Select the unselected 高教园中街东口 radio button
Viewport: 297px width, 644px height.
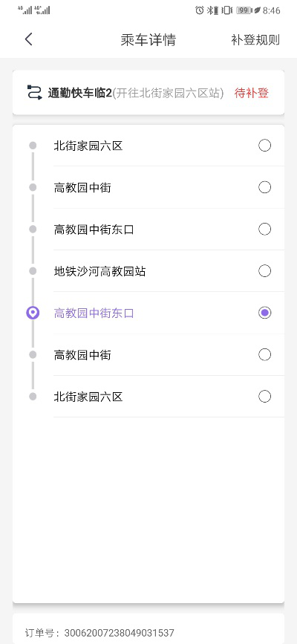tap(264, 229)
